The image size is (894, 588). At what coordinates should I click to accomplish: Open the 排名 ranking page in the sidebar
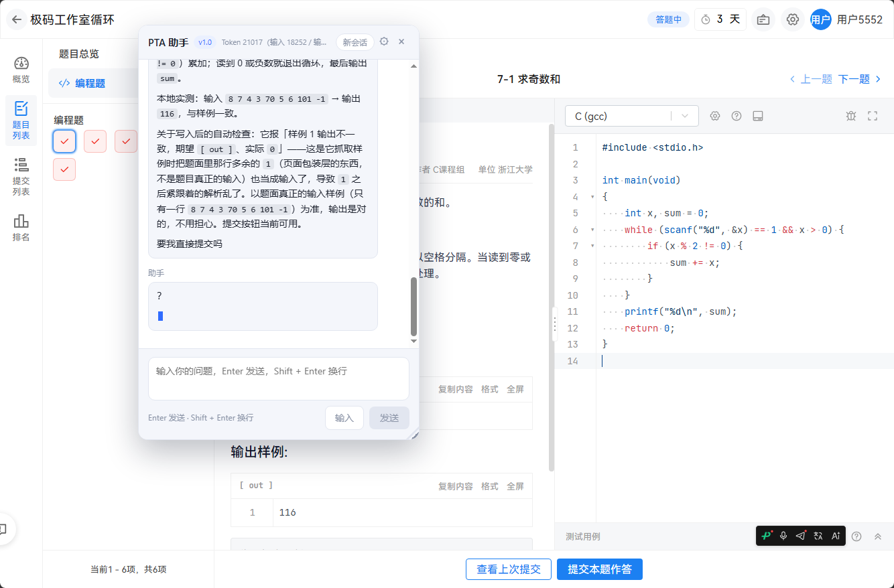tap(21, 228)
